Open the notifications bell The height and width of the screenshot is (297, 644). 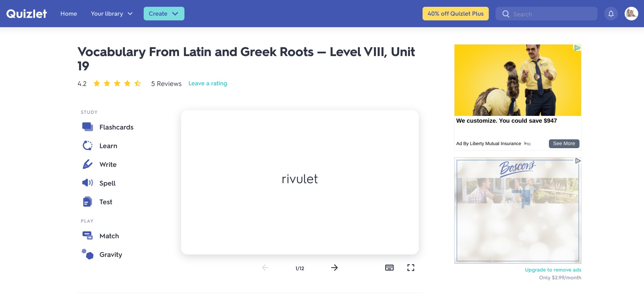[611, 14]
